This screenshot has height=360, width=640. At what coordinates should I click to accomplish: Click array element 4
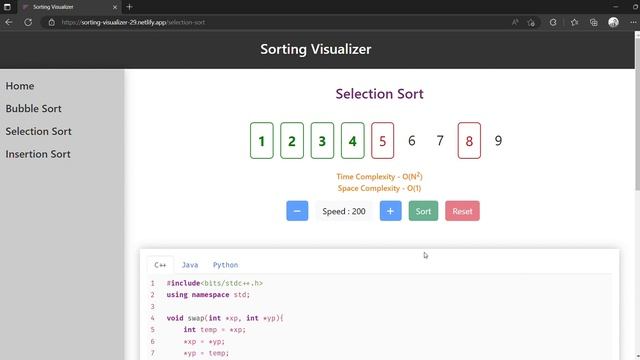353,141
